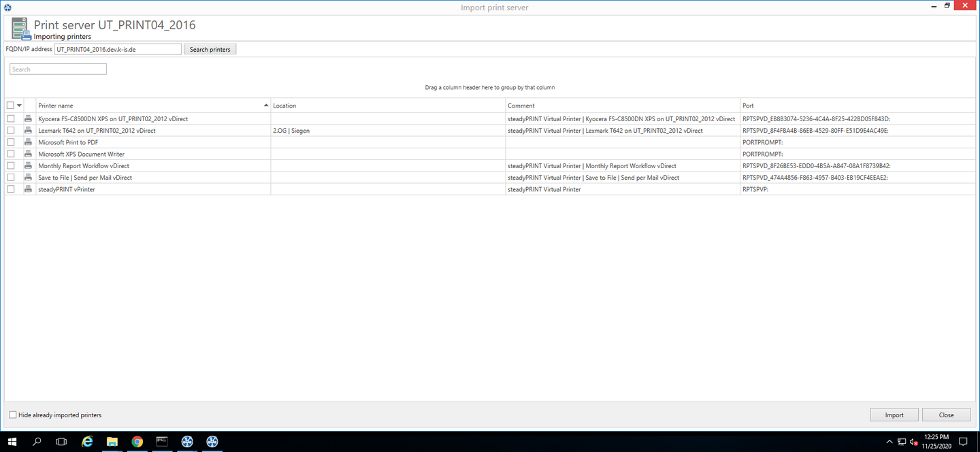
Task: Click the print server icon in the header
Action: click(20, 29)
